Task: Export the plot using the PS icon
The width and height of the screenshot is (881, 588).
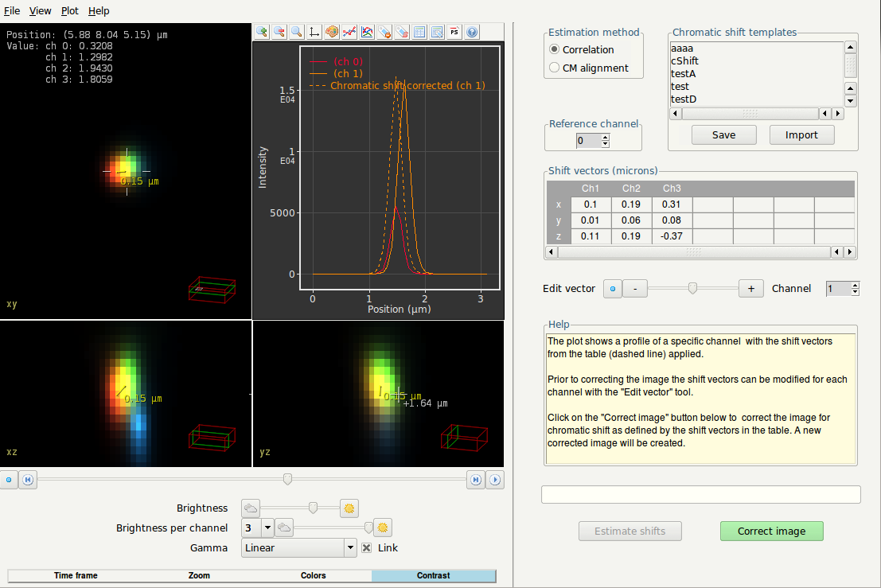Action: 454,32
